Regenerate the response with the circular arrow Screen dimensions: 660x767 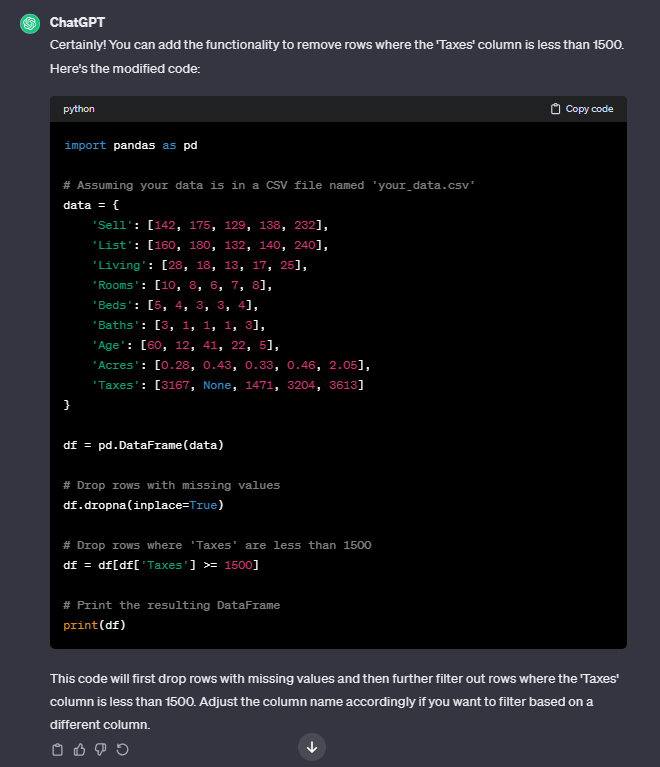click(x=123, y=749)
